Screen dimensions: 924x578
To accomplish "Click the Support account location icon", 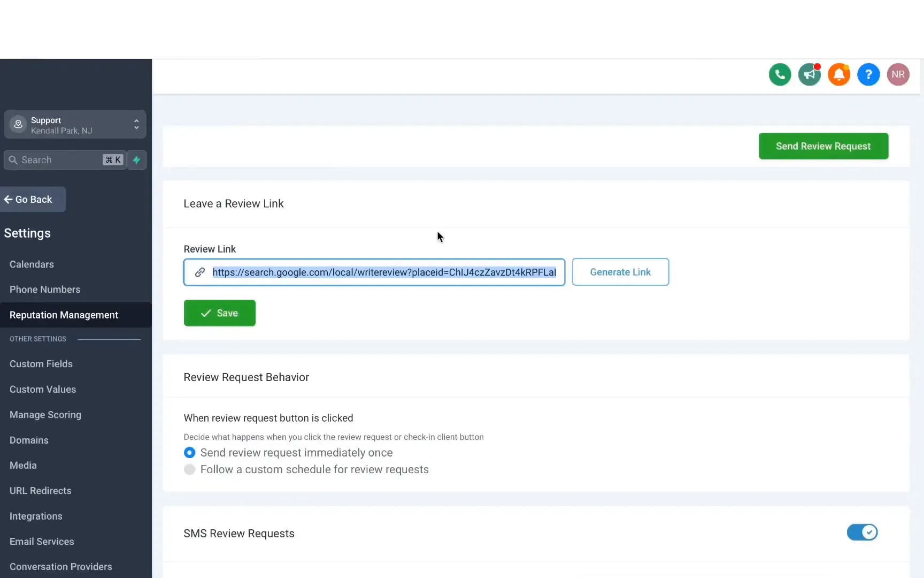I will (18, 124).
